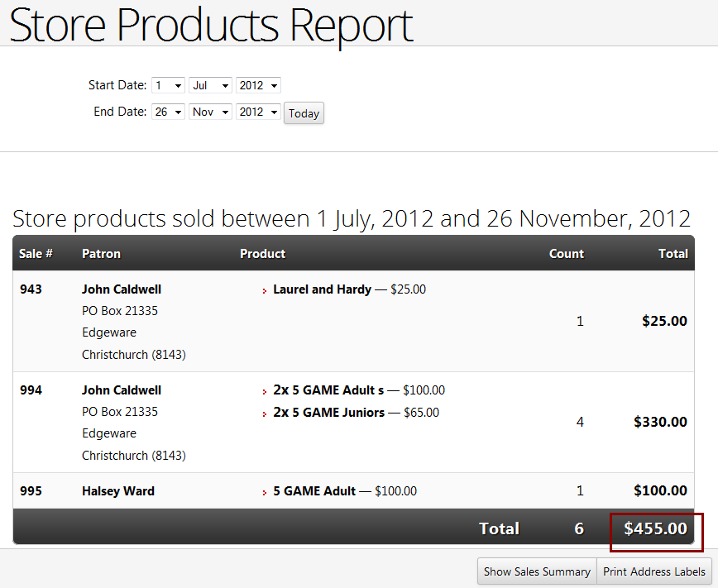
Task: Open the End Date month dropdown showing Nov
Action: [210, 112]
